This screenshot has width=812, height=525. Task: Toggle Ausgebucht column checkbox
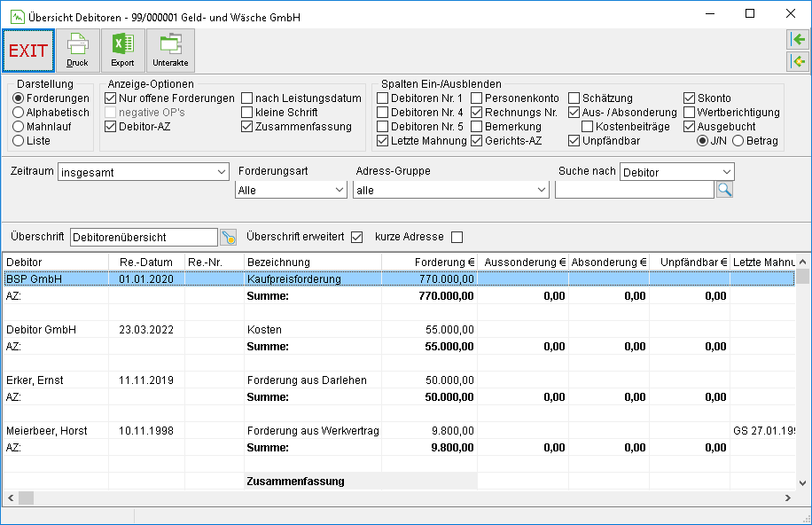(x=690, y=127)
